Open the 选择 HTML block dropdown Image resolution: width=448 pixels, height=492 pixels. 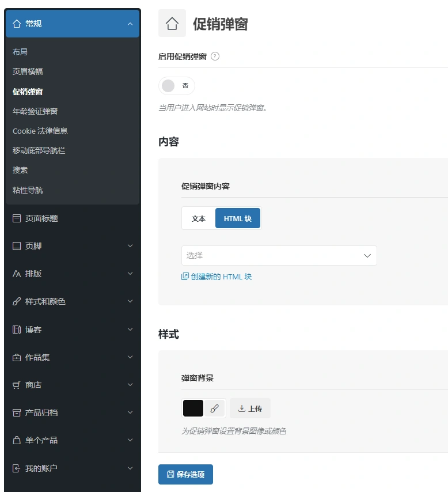coord(279,255)
